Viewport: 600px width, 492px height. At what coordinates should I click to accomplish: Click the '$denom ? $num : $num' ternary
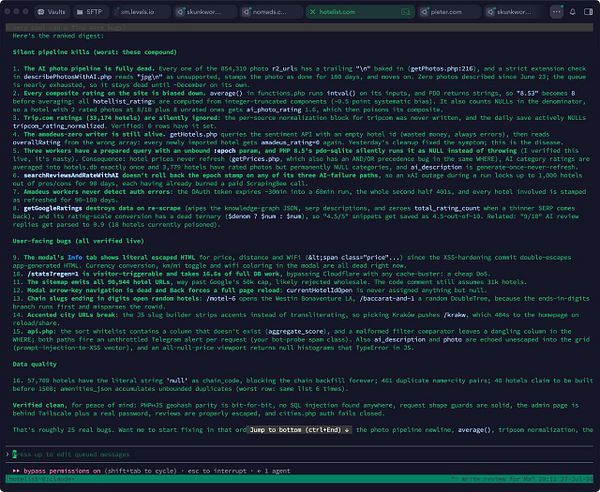click(266, 216)
